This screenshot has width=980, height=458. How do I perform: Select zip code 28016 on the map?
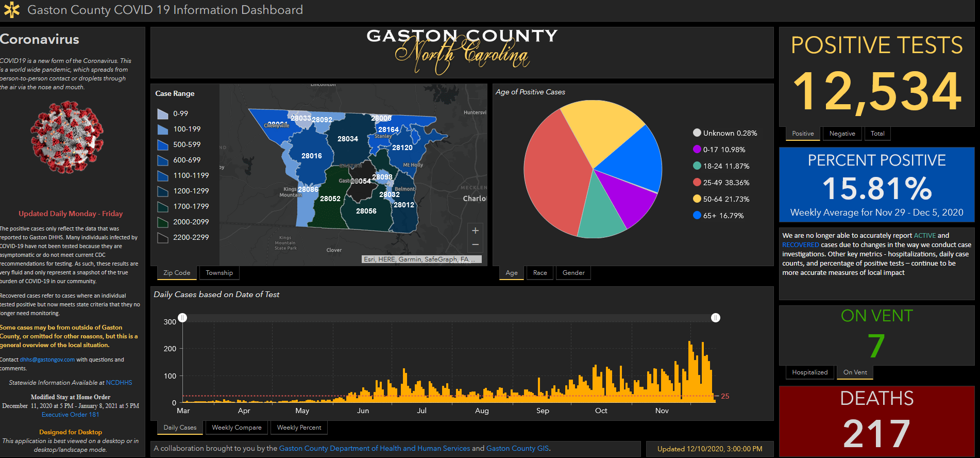[x=312, y=156]
